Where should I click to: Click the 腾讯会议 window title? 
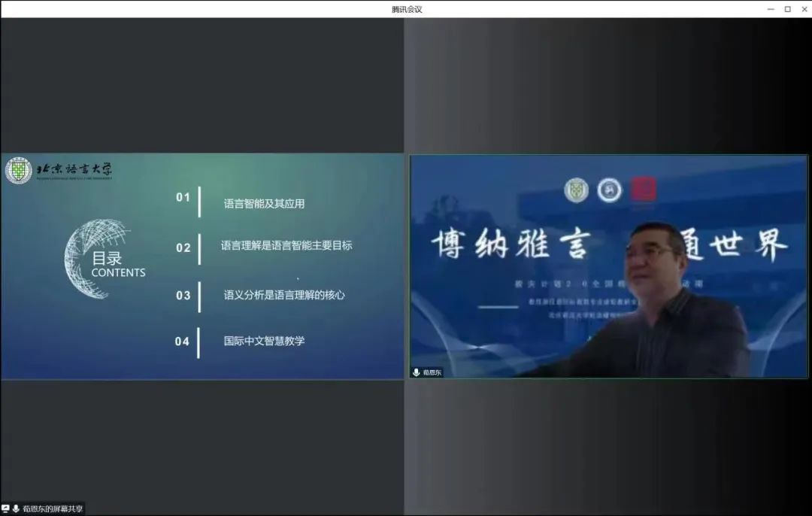407,9
